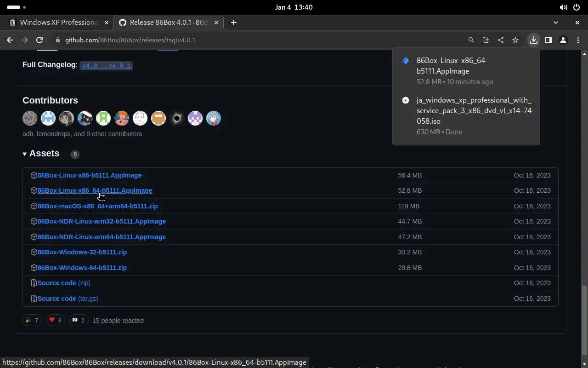Download 86Box-Windows-64-b5111.zip
The image size is (588, 368).
pyautogui.click(x=82, y=268)
